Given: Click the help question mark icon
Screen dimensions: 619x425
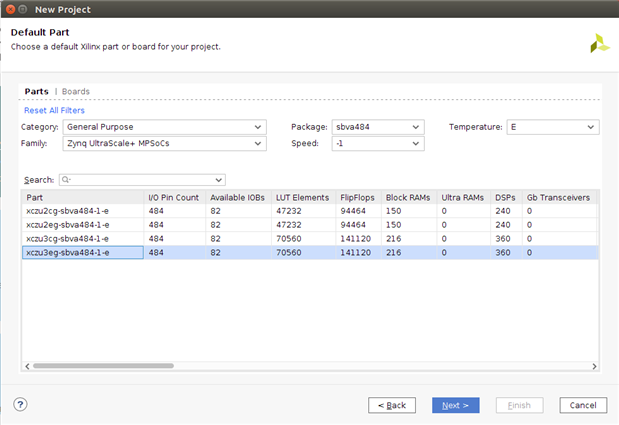Looking at the screenshot, I should tap(20, 405).
